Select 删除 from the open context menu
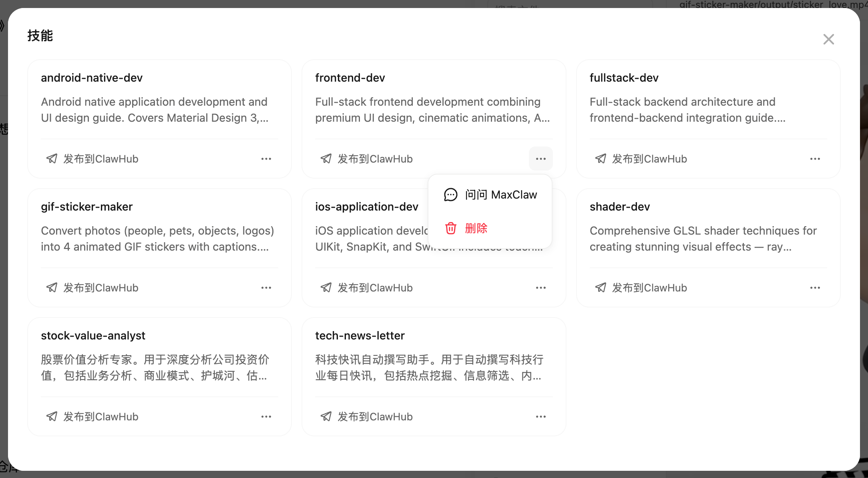This screenshot has height=478, width=868. (x=476, y=228)
